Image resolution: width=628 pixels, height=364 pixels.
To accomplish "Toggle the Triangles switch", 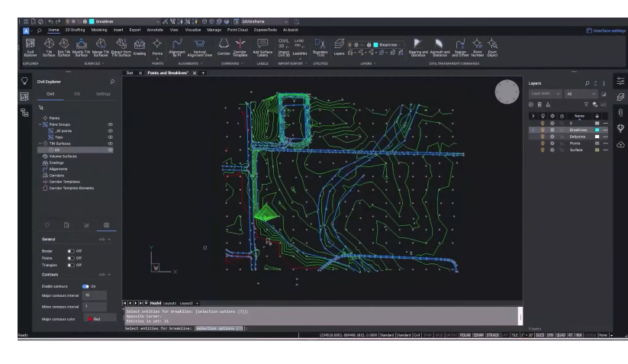I will 71,265.
